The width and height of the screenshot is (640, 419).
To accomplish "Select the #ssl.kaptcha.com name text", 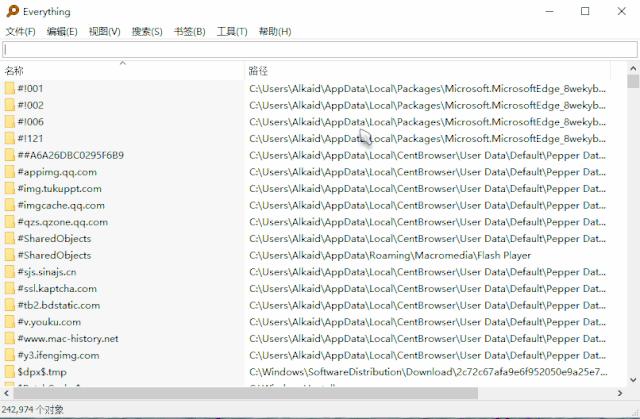I will pyautogui.click(x=57, y=288).
